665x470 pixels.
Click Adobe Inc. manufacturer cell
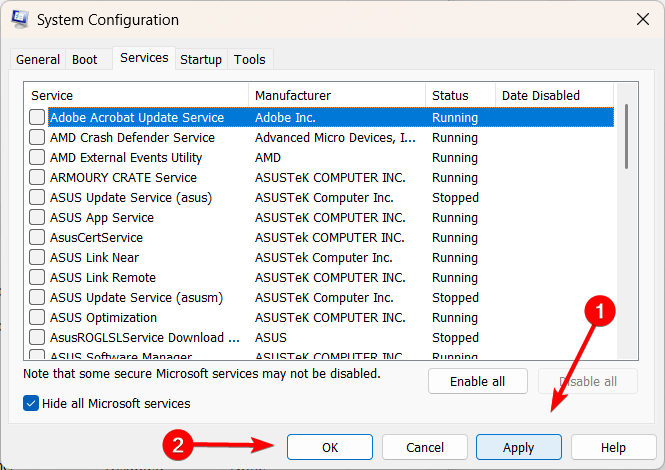tap(285, 118)
